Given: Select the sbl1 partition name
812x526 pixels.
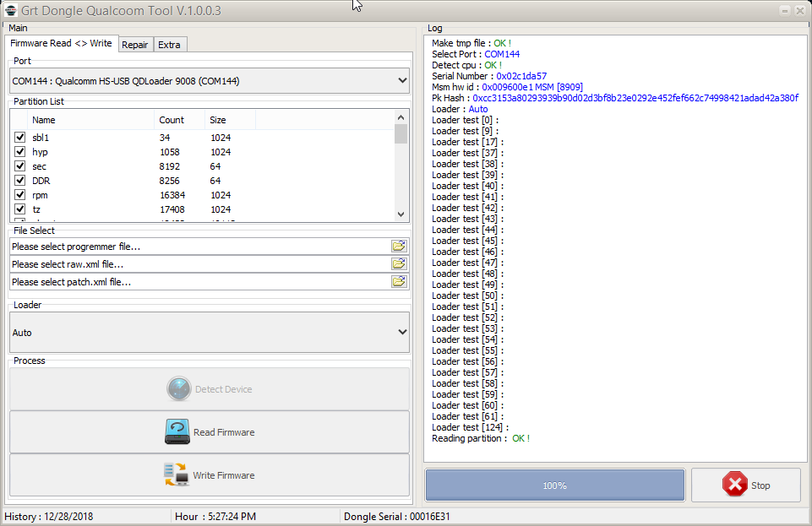Looking at the screenshot, I should point(41,138).
